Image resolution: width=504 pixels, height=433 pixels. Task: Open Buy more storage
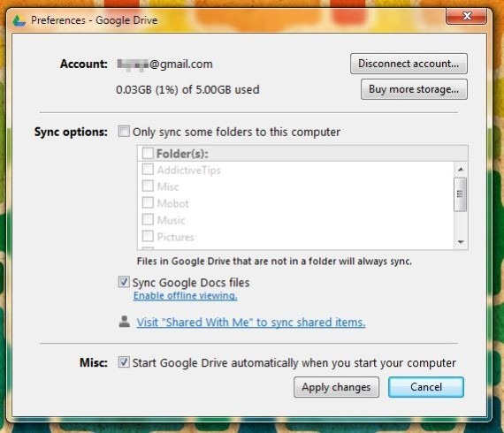tap(414, 89)
